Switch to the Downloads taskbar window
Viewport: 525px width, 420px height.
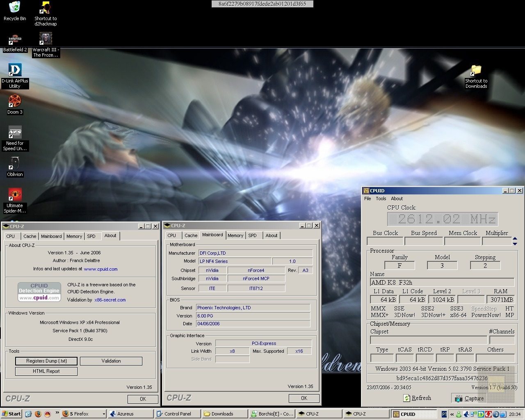[225, 414]
